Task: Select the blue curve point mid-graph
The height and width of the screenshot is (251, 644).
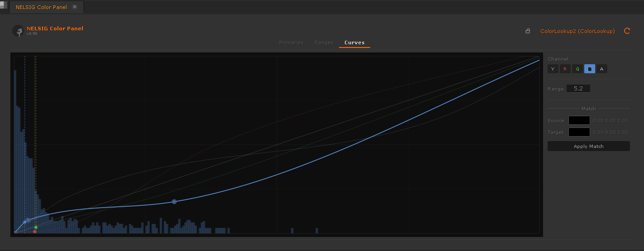Action: click(174, 202)
